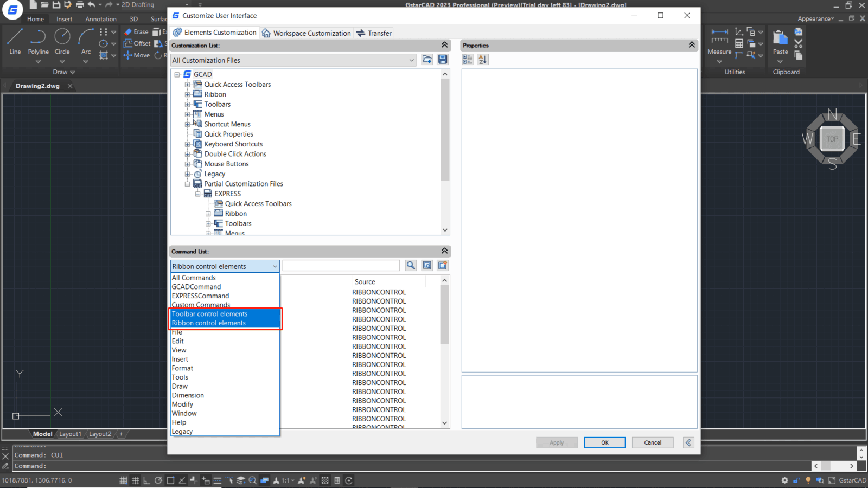
Task: Click the search magnifier in Command List
Action: pos(411,265)
